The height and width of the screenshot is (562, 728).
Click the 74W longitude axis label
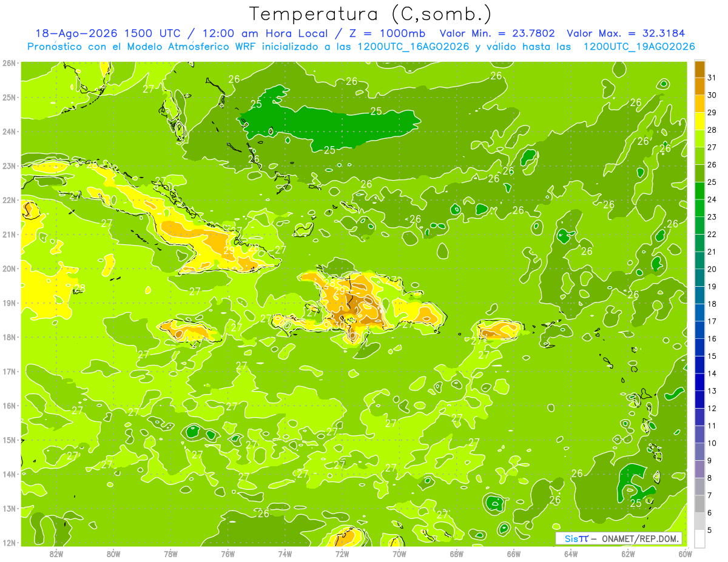(285, 554)
